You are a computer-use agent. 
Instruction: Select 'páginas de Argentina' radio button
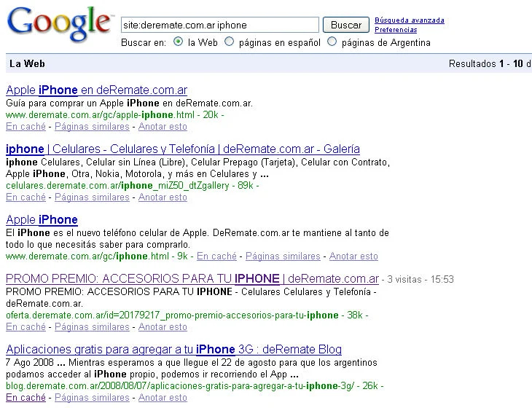click(332, 42)
